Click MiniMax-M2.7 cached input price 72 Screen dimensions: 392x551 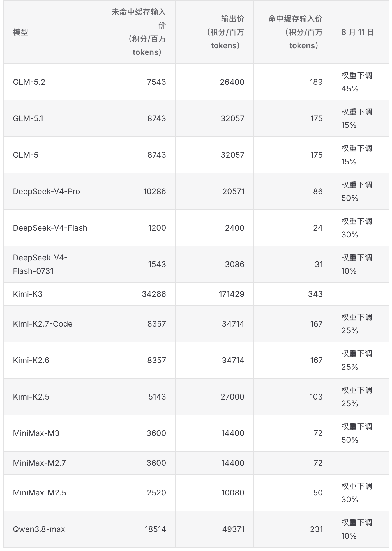click(x=318, y=463)
